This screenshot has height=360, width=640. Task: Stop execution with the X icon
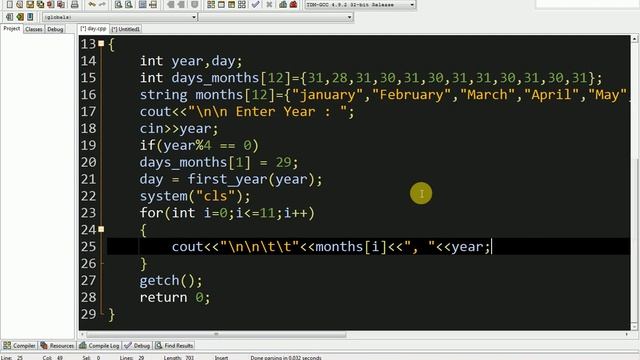[x=269, y=4]
